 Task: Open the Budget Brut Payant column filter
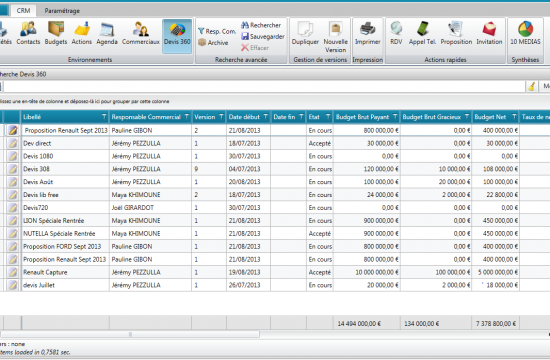pyautogui.click(x=395, y=117)
